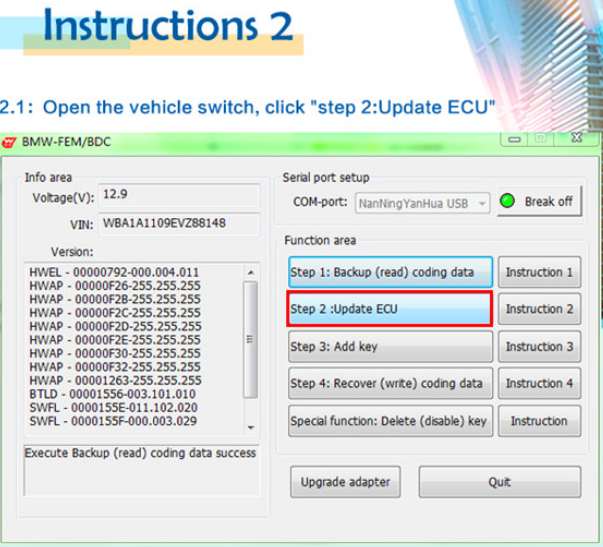Open Instruction 4 help
The height and width of the screenshot is (547, 603).
tap(539, 384)
